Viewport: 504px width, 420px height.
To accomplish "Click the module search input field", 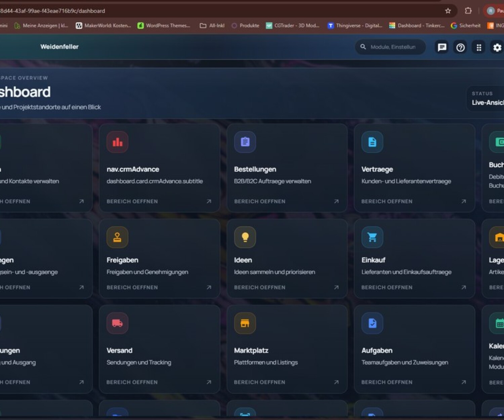I will point(393,47).
